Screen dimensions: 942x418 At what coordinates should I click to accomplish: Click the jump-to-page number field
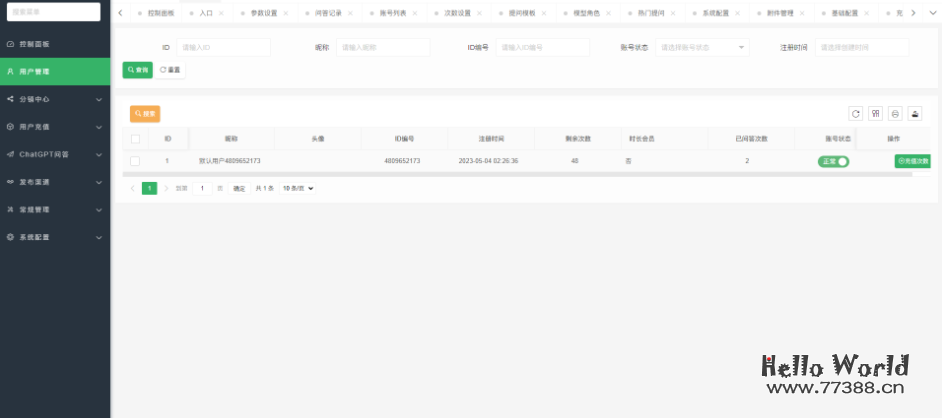[x=202, y=189]
